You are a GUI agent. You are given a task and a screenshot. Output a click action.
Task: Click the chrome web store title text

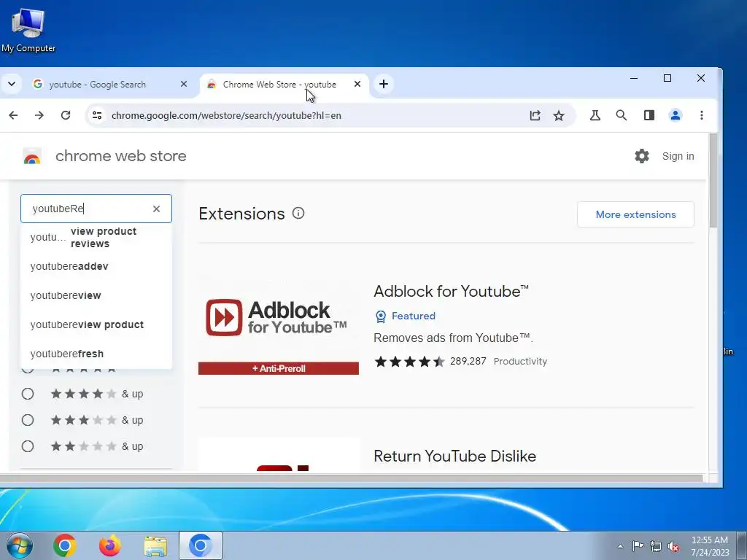click(121, 156)
